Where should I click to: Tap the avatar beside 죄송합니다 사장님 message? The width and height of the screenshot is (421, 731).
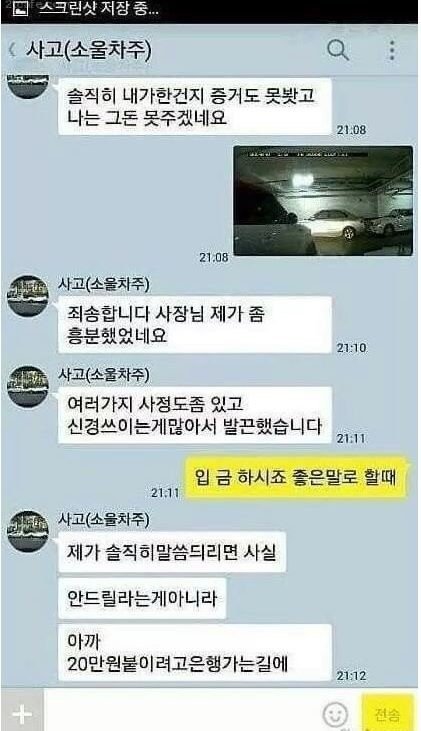28,296
